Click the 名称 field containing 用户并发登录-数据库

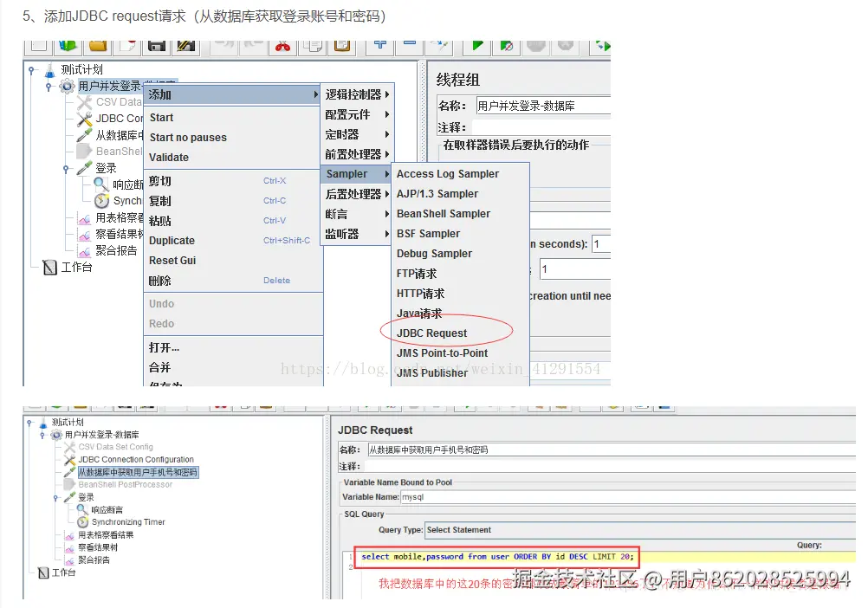click(542, 106)
